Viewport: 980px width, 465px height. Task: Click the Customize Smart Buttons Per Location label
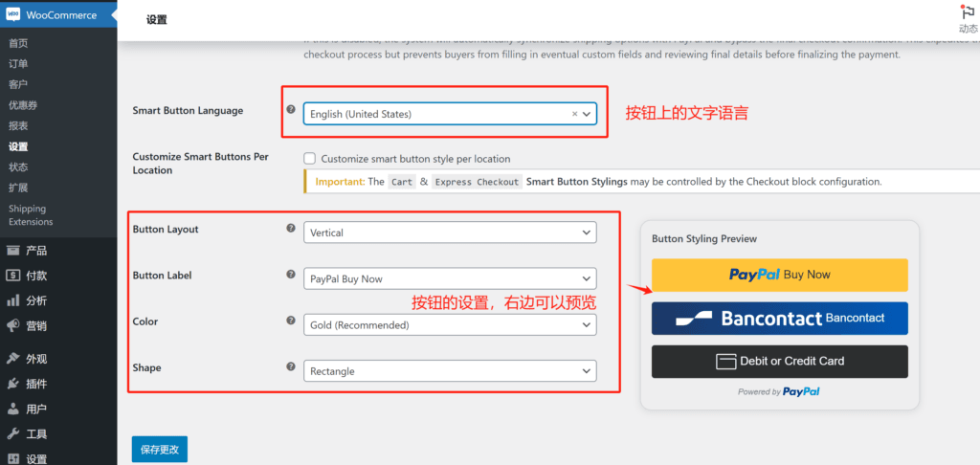click(x=201, y=163)
